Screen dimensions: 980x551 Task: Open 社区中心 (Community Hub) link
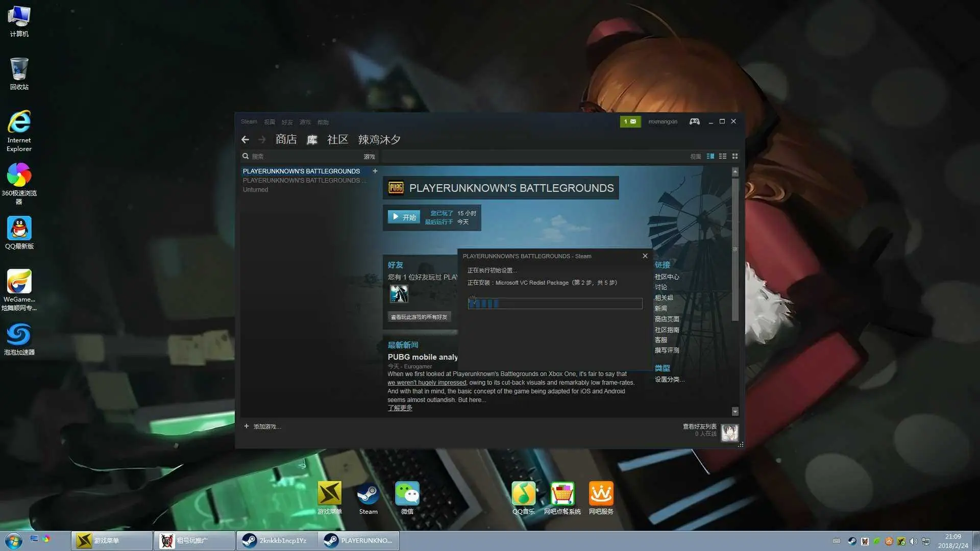(x=667, y=277)
